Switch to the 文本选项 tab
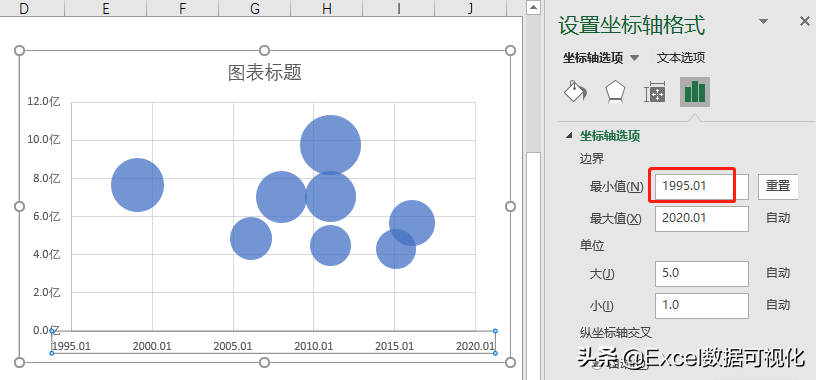The image size is (816, 380). [x=681, y=58]
